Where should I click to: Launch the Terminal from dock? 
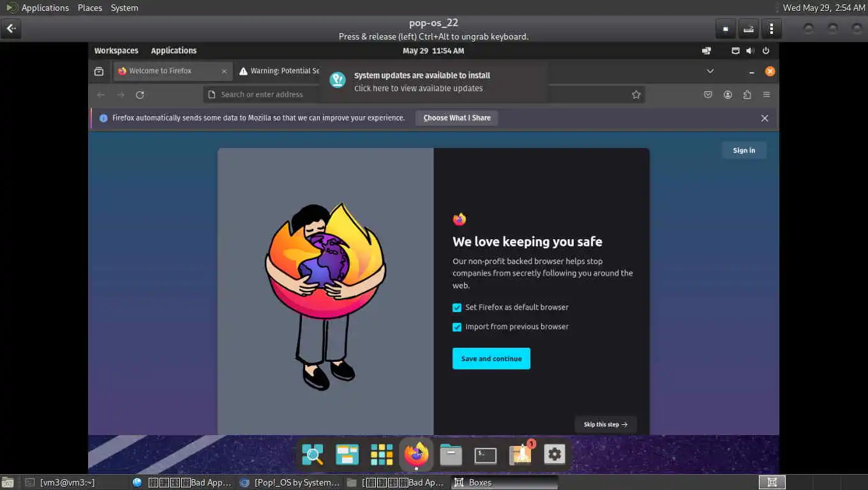pos(485,454)
